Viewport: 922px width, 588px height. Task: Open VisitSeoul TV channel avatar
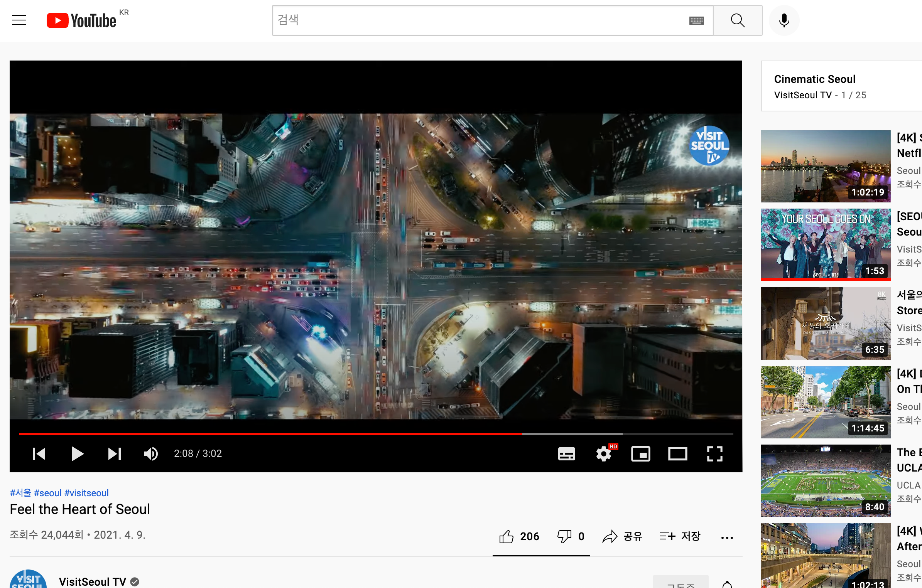28,579
